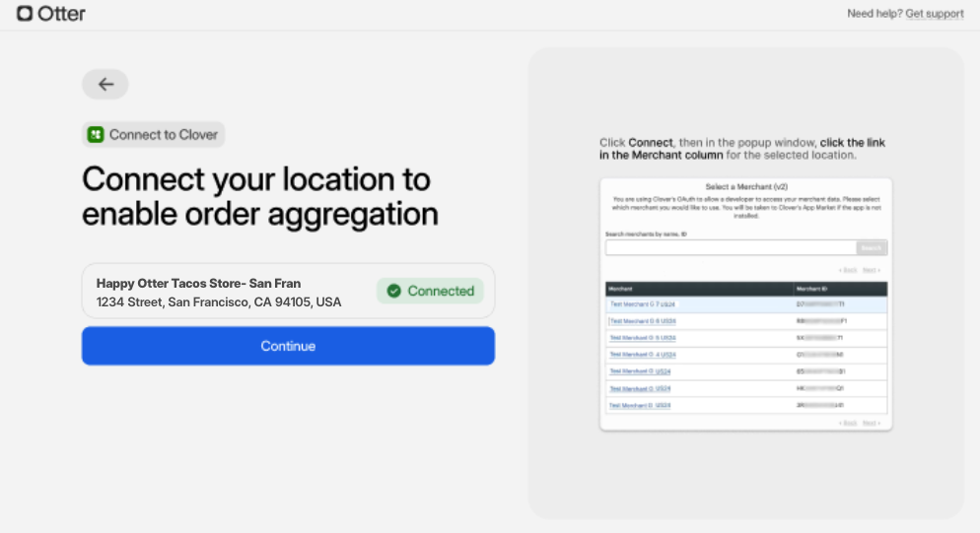Click the green Connected checkmark icon
This screenshot has height=533, width=980.
click(x=393, y=291)
